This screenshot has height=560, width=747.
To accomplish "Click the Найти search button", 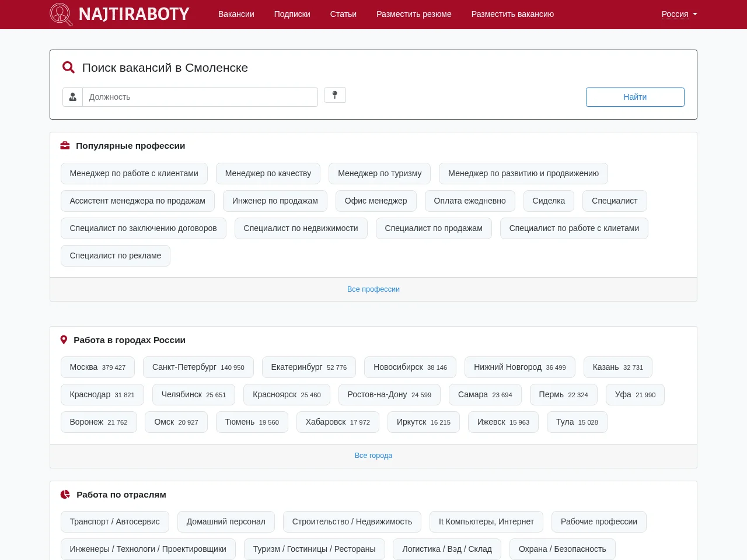I will pos(635,97).
